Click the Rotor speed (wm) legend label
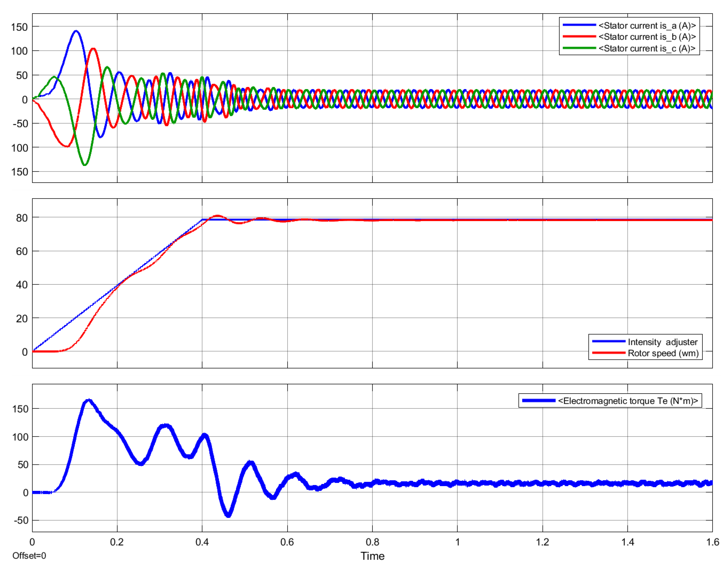The height and width of the screenshot is (569, 728). click(663, 353)
